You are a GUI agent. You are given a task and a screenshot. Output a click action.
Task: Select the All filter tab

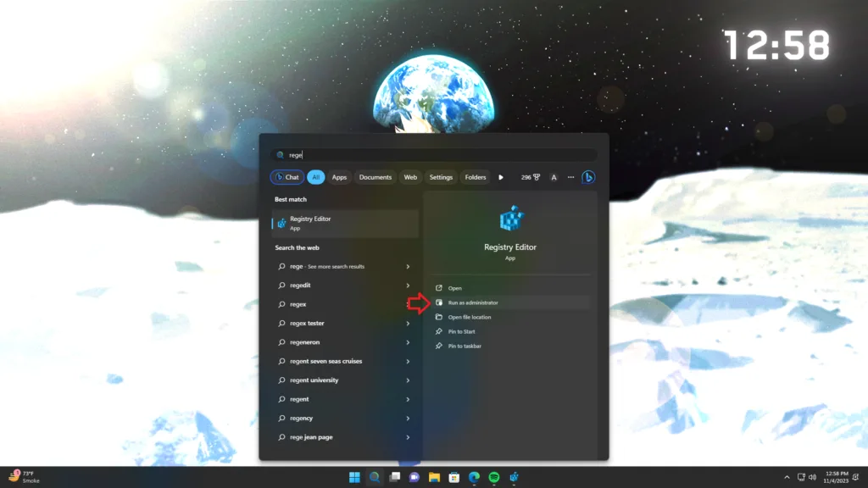pyautogui.click(x=315, y=177)
